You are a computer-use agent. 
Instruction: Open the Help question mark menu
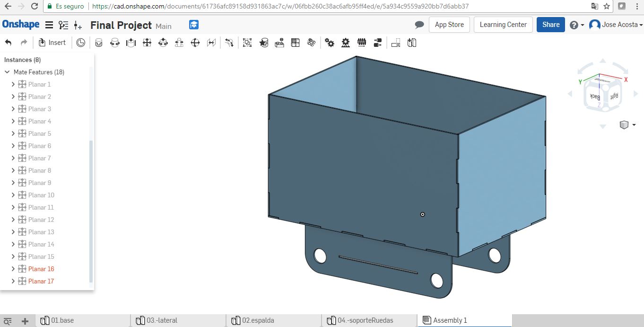[x=577, y=25]
